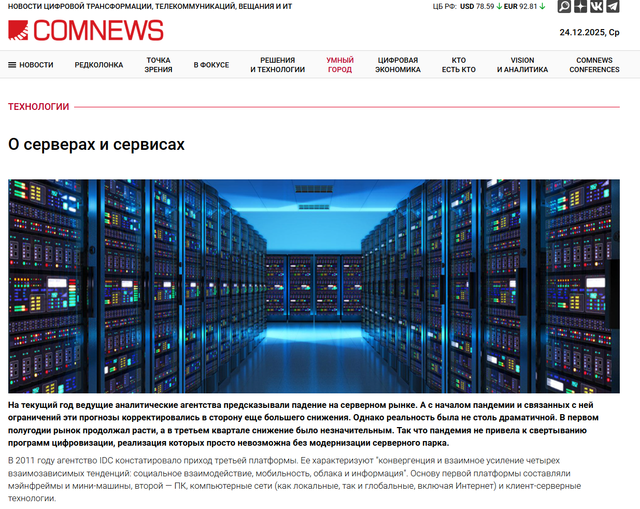Click the Технологии category link
The image size is (640, 509).
click(39, 107)
